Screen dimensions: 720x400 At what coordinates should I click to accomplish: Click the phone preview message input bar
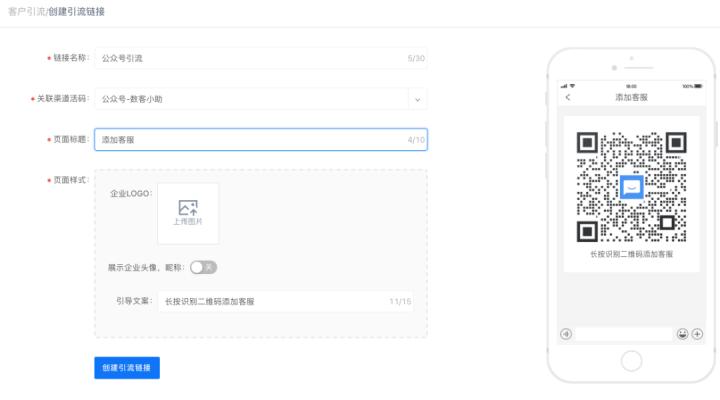(x=624, y=334)
